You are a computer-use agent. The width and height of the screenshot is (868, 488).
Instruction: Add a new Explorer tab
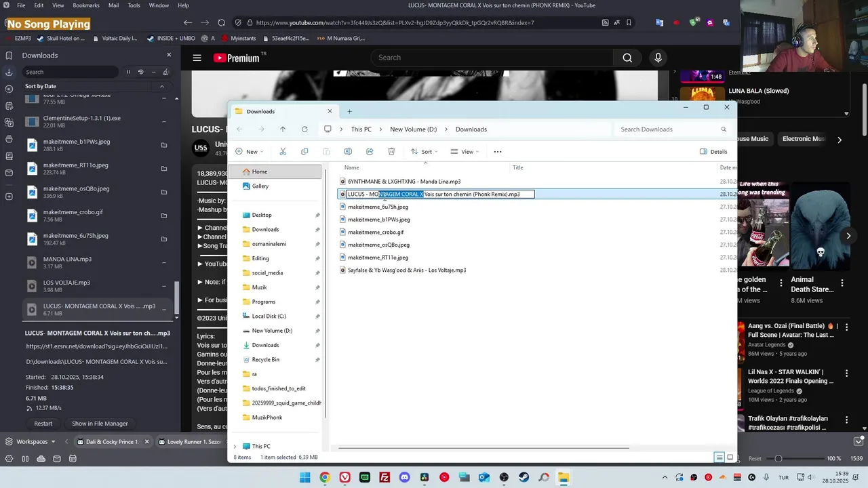pos(349,111)
